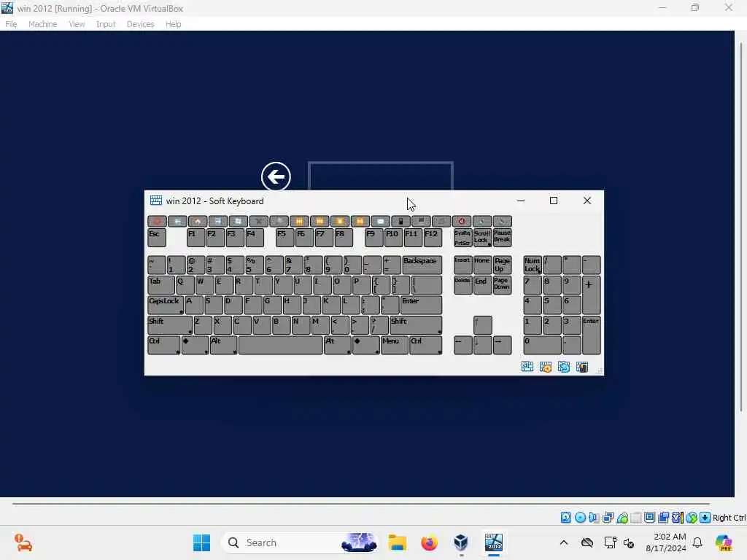Click the mail multimedia key above F9
The image size is (747, 560).
380,222
